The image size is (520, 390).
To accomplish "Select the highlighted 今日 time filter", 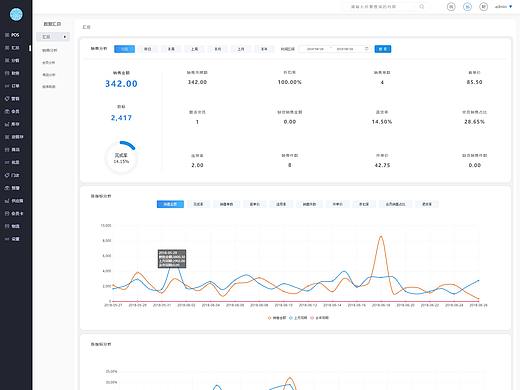I will 124,49.
